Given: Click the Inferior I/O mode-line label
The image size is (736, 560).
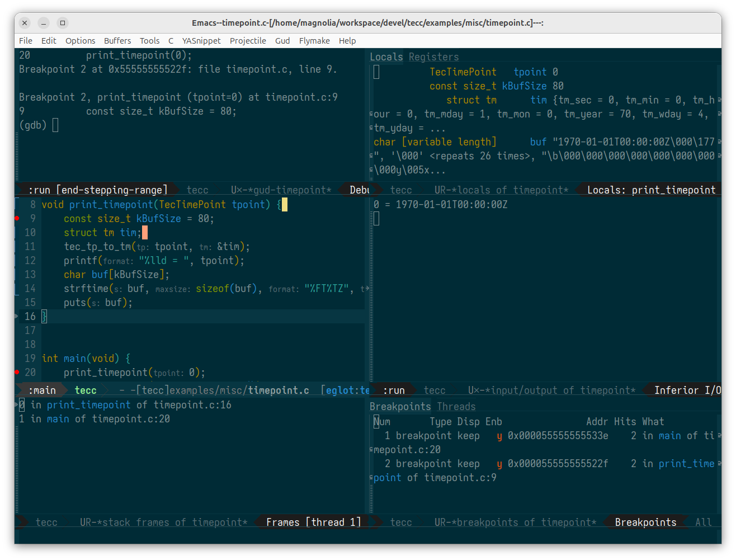Looking at the screenshot, I should [687, 390].
